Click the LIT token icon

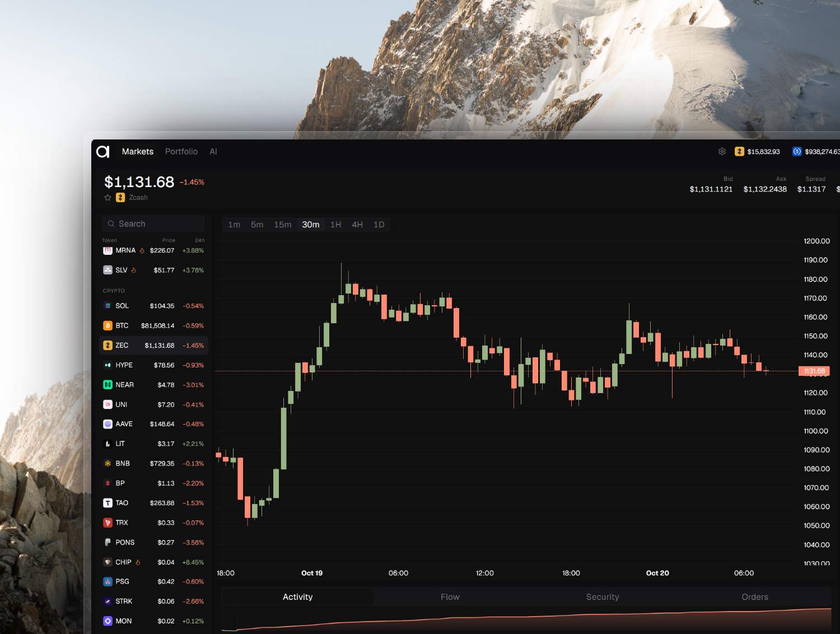pyautogui.click(x=108, y=444)
